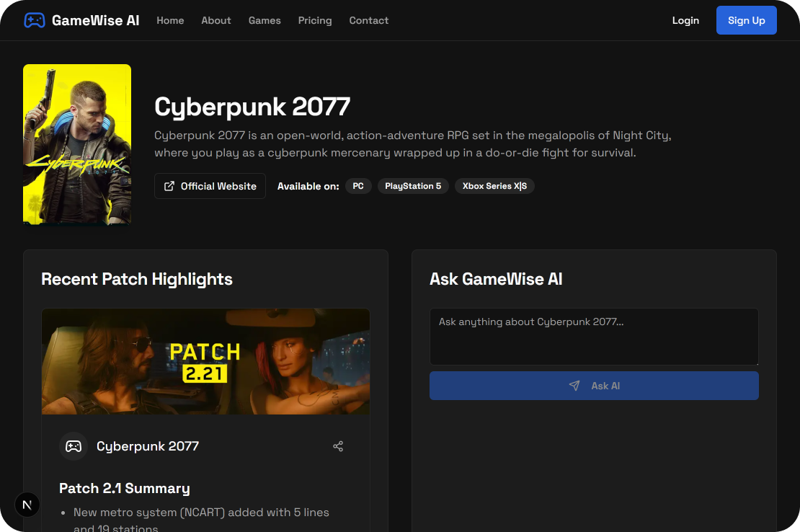Click the Cyberpunk 2077 cover art image
Screen dimensions: 800x532
tap(77, 144)
